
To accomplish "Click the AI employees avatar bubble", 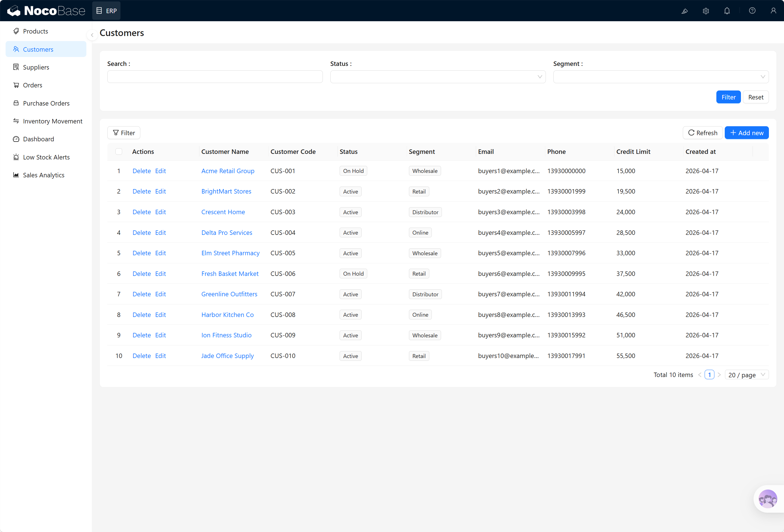I will [x=768, y=498].
